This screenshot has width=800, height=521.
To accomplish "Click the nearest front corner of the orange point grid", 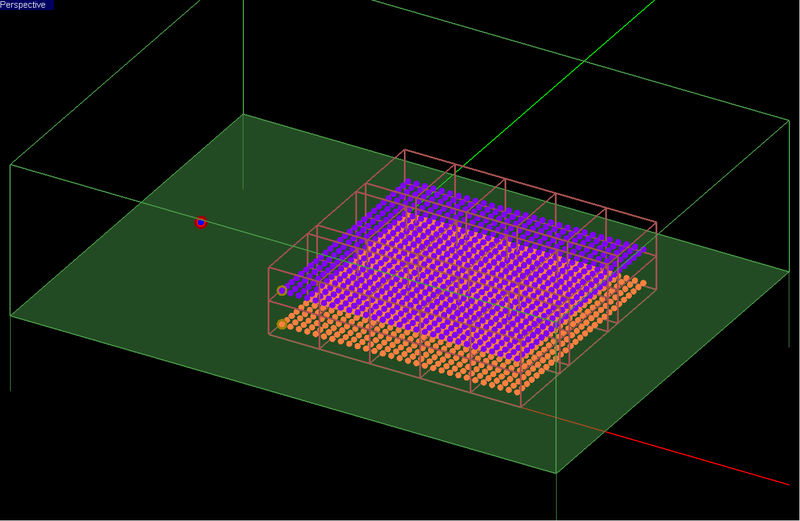I will (518, 391).
